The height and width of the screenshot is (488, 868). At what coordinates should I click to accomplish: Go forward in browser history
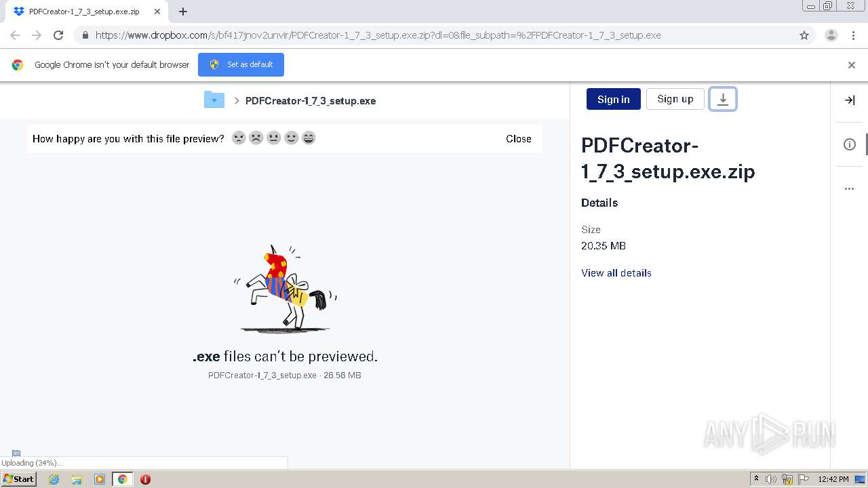(37, 35)
